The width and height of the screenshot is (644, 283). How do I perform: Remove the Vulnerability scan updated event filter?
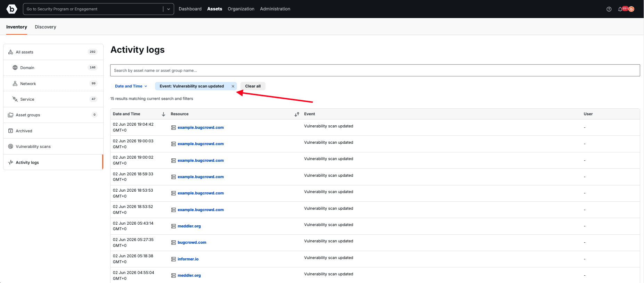(233, 86)
